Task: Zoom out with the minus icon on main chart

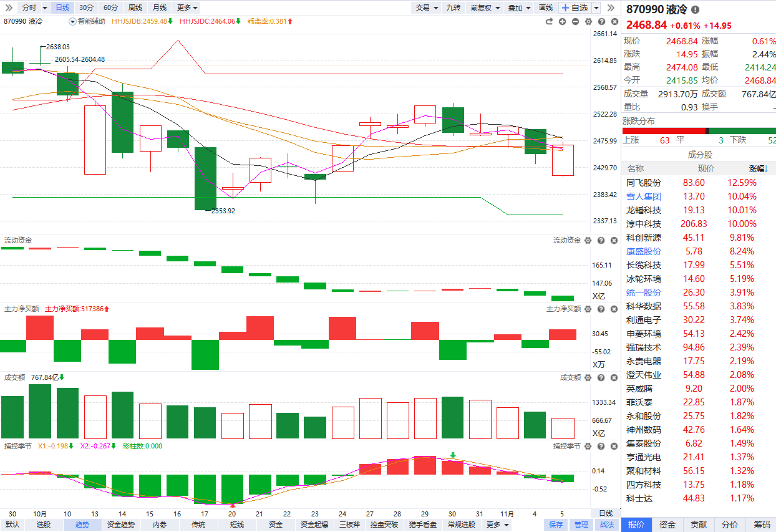Action: [575, 21]
